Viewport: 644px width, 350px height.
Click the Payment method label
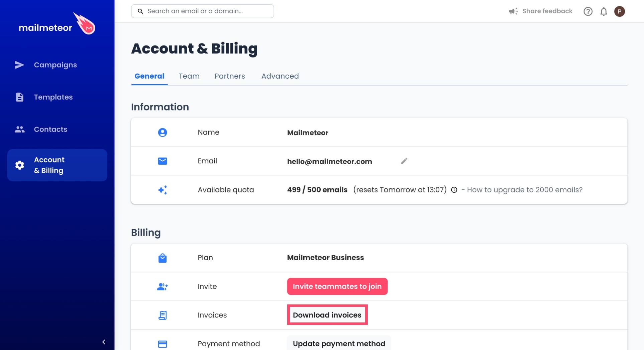[x=229, y=344]
